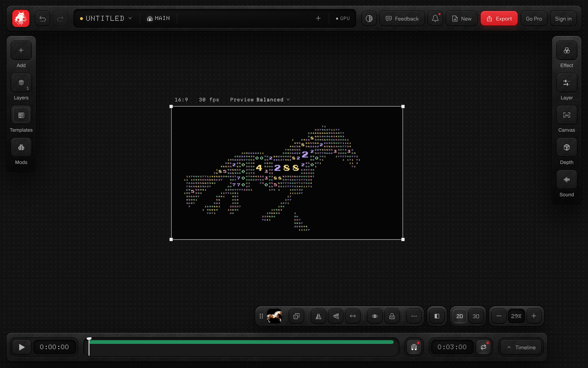The height and width of the screenshot is (368, 588).
Task: Create a New project
Action: (462, 19)
